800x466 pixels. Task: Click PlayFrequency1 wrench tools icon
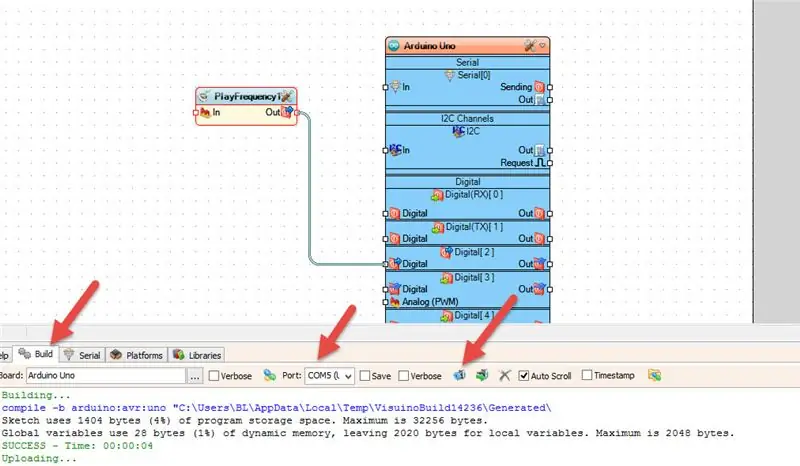tap(287, 96)
